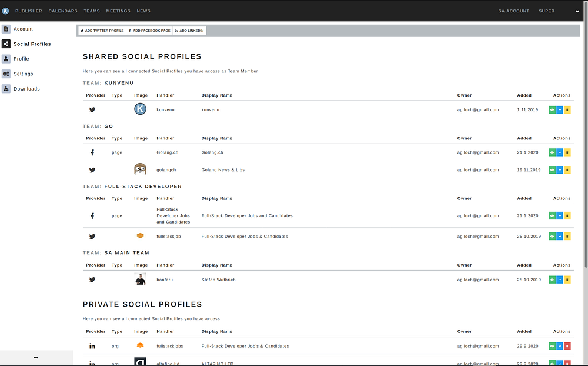The height and width of the screenshot is (366, 588).
Task: Toggle the eye button for fullstackjobs LinkedIn
Action: 552,346
